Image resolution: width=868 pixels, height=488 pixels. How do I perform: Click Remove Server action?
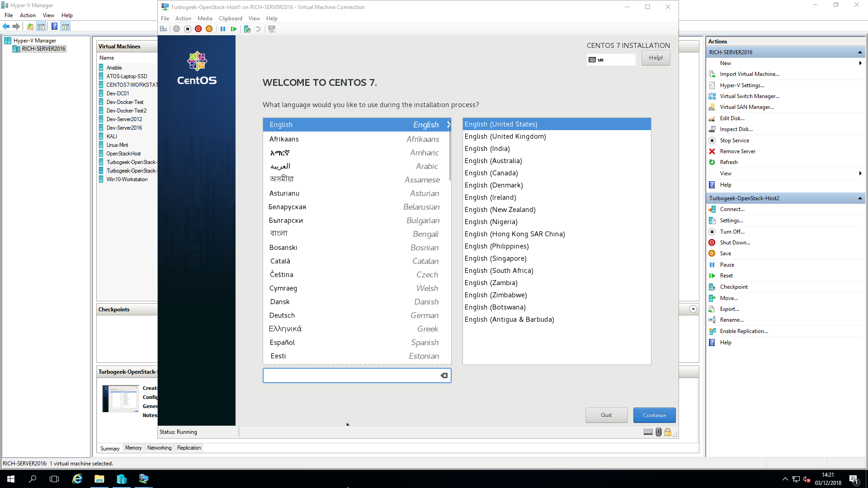pyautogui.click(x=737, y=151)
